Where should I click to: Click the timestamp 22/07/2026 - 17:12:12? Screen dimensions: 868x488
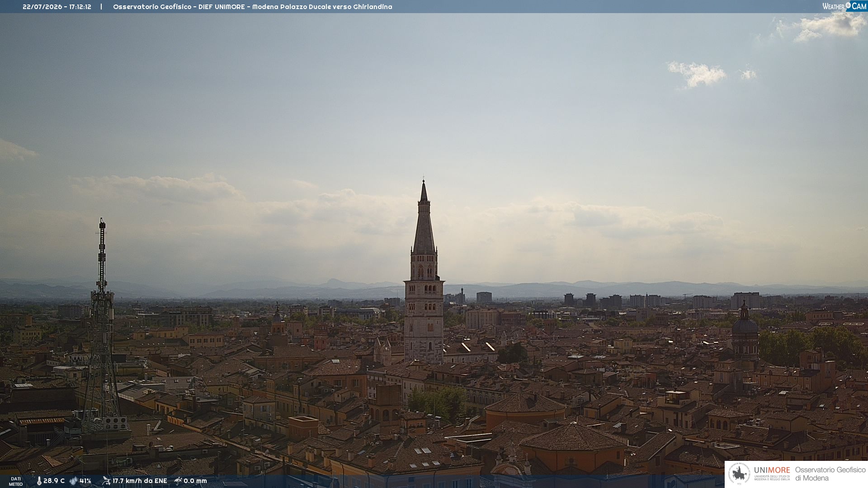[57, 7]
